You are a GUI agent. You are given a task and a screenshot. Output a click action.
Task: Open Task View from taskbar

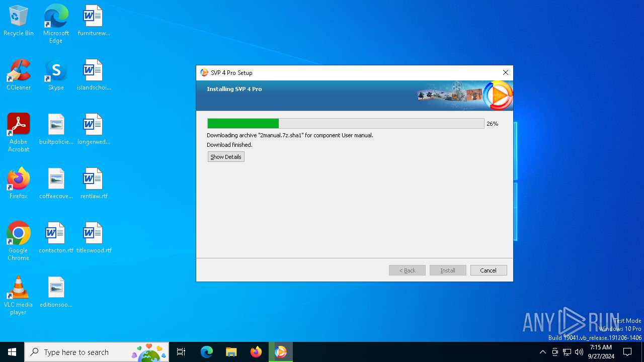(181, 352)
